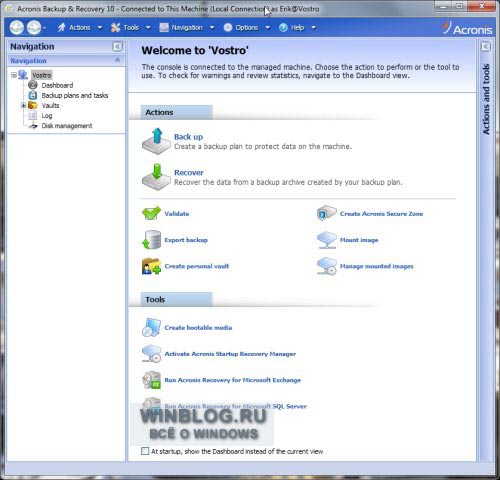500x480 pixels.
Task: Click the Mount image drive icon
Action: click(x=327, y=240)
